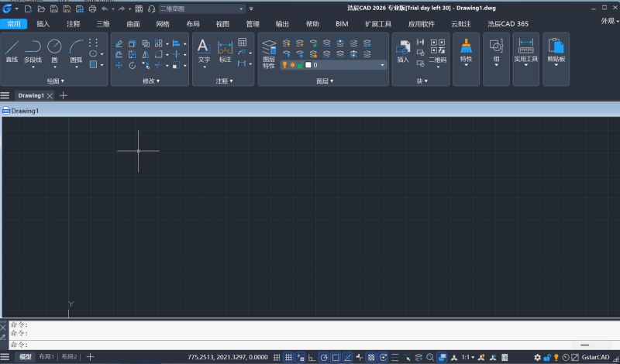620x364 pixels.
Task: Switch to the 视图 (View) ribbon tab
Action: pyautogui.click(x=222, y=24)
